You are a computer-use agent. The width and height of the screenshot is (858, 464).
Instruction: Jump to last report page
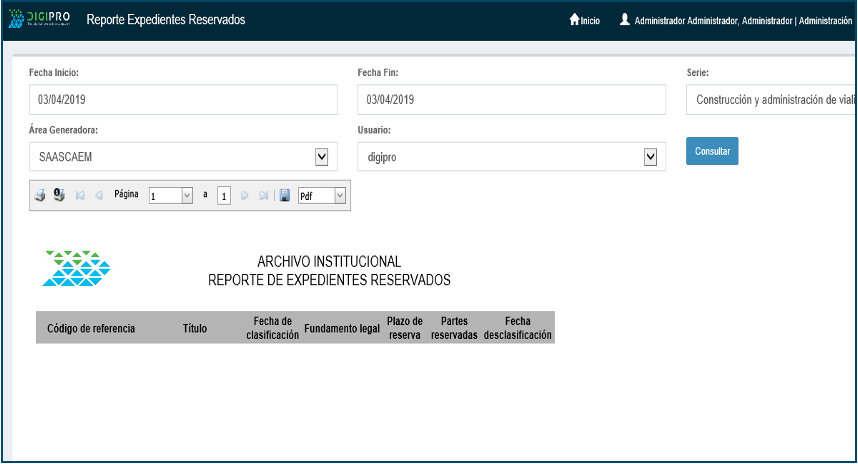coord(264,196)
